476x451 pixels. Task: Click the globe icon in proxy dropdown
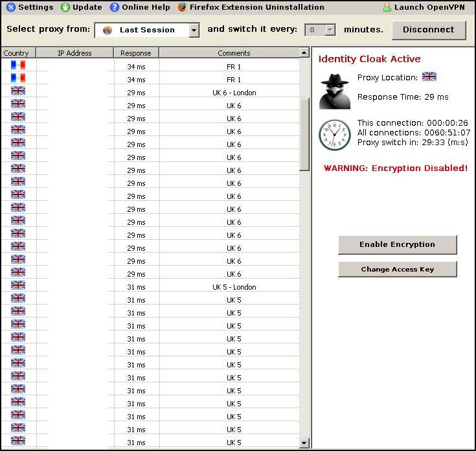click(x=108, y=30)
